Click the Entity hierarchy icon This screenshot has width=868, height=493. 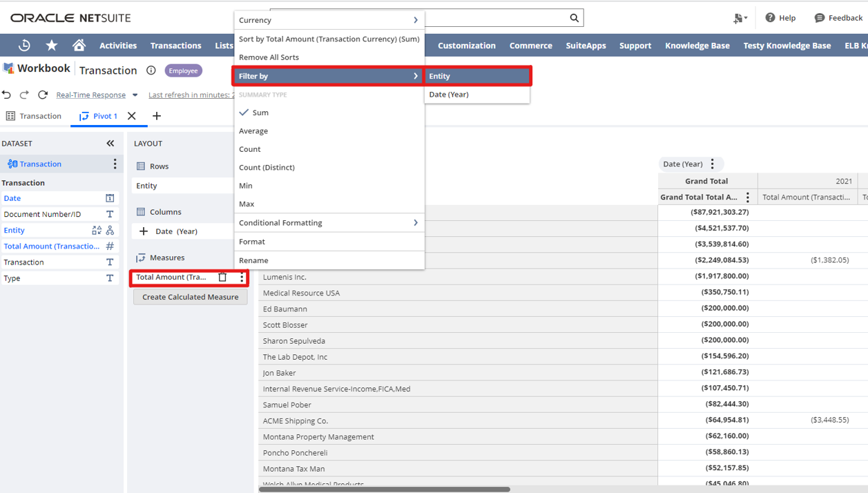point(110,231)
